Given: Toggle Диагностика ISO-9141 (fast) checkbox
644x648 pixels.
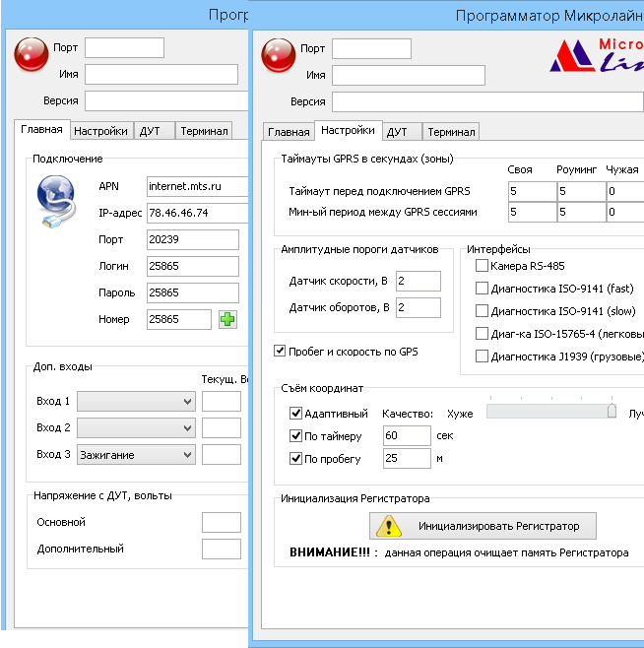Looking at the screenshot, I should [x=482, y=289].
